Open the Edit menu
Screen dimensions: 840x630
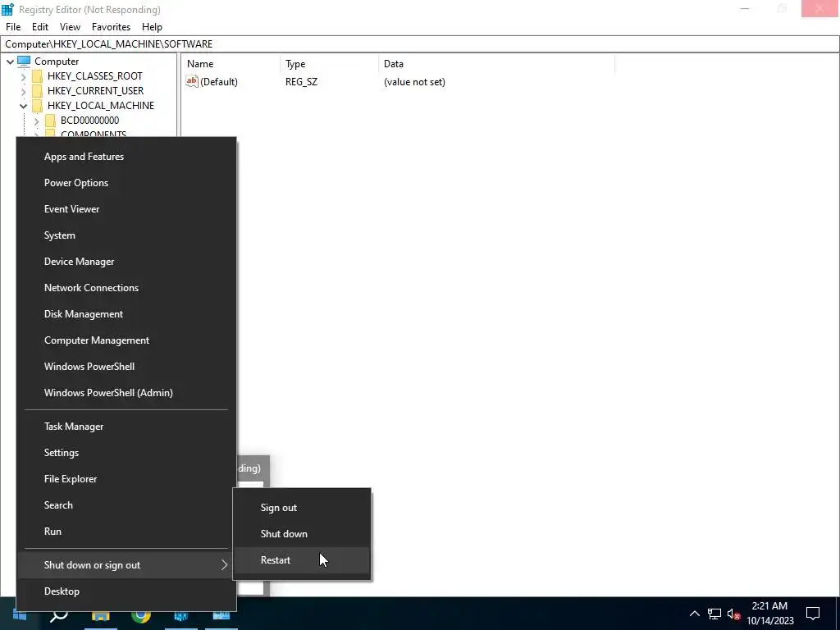click(40, 27)
